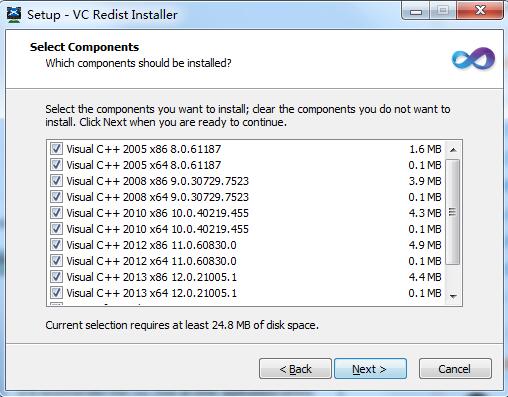This screenshot has width=508, height=397.
Task: Toggle Visual C++ 2008 x64 9.0.30729.7523 checkbox
Action: 56,196
